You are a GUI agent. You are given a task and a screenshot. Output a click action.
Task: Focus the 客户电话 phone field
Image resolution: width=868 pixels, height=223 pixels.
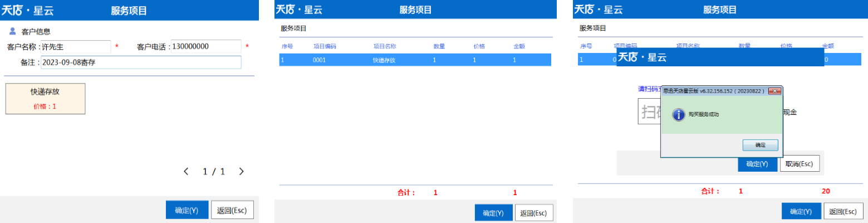pyautogui.click(x=205, y=47)
